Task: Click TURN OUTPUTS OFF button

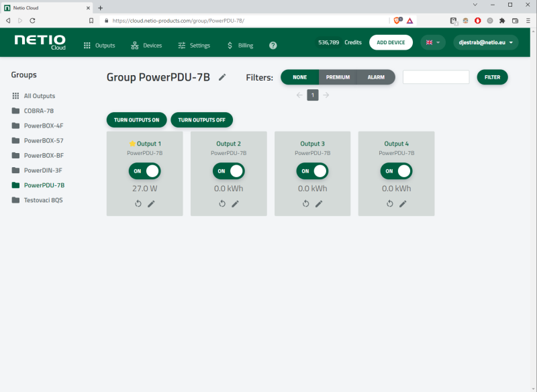Action: [201, 120]
